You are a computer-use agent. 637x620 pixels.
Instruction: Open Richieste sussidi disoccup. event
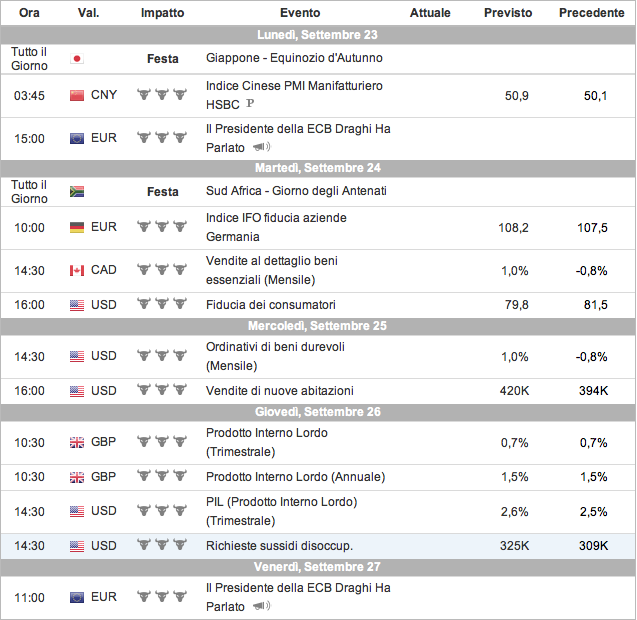(279, 546)
